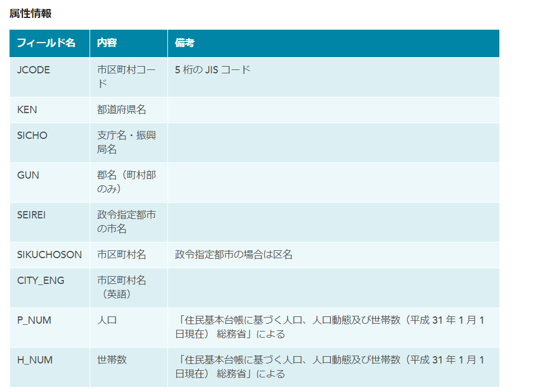The width and height of the screenshot is (538, 392).
Task: Select the 政令指定都市の市名 content cell
Action: pyautogui.click(x=129, y=222)
